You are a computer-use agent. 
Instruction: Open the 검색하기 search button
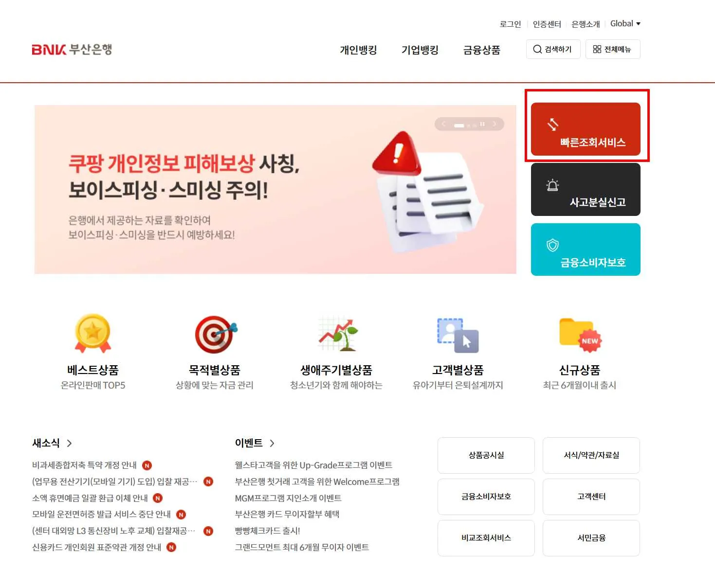pos(553,49)
